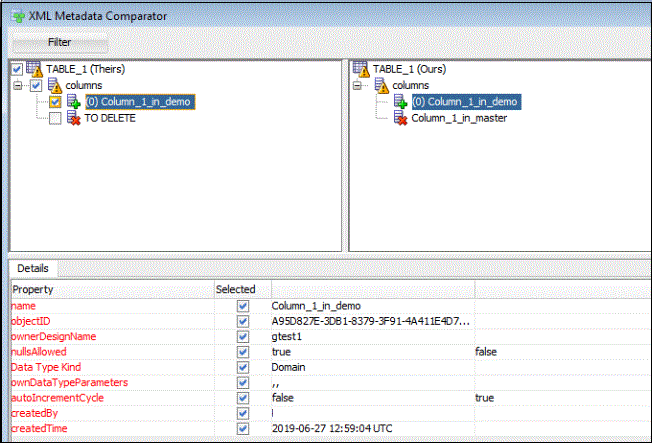Click the 2019-06-27 12:59:04 UTC value
Screen dimensions: 652x443
point(332,429)
